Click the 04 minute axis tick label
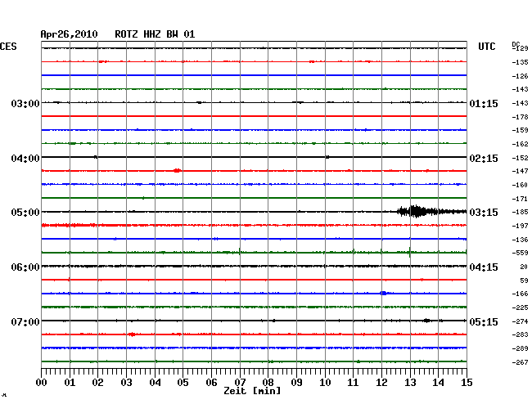 (155, 383)
